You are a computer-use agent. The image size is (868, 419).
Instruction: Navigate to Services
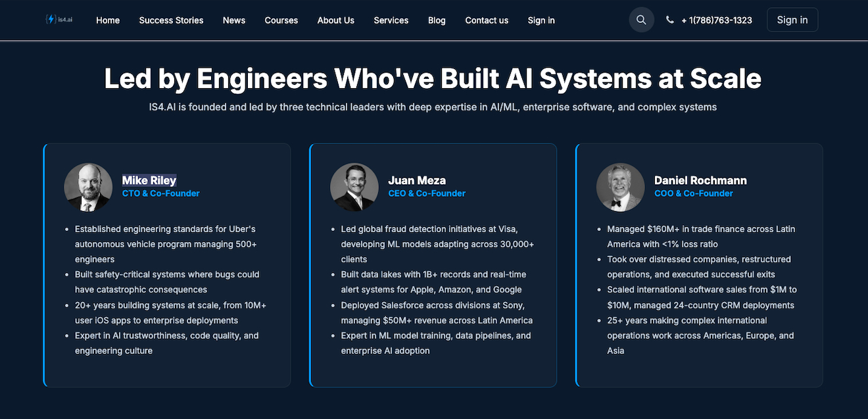click(391, 20)
